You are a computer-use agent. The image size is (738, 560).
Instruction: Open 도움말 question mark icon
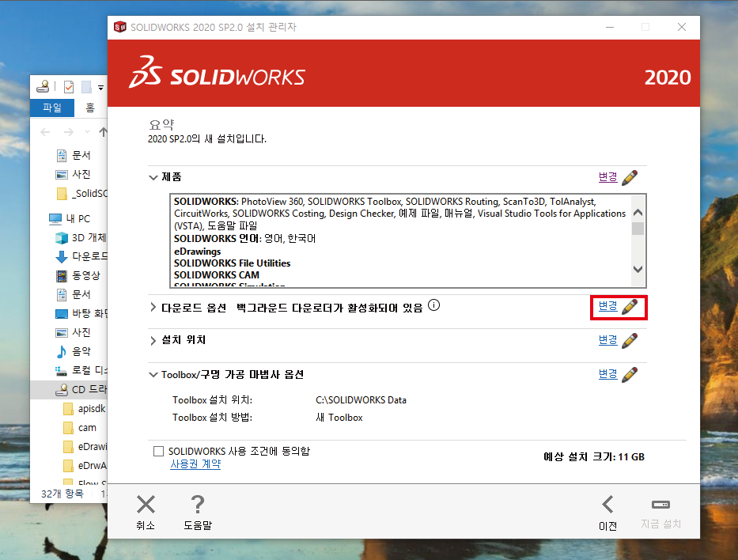click(198, 504)
